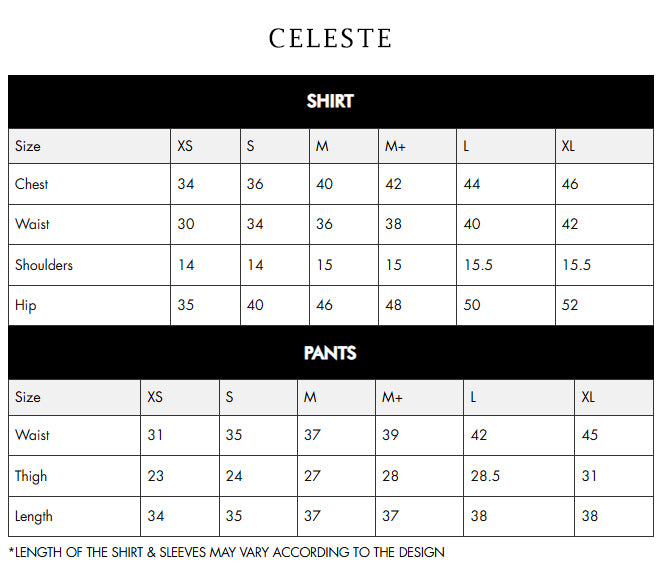Select the pants S size column header
The image size is (660, 577).
[229, 397]
